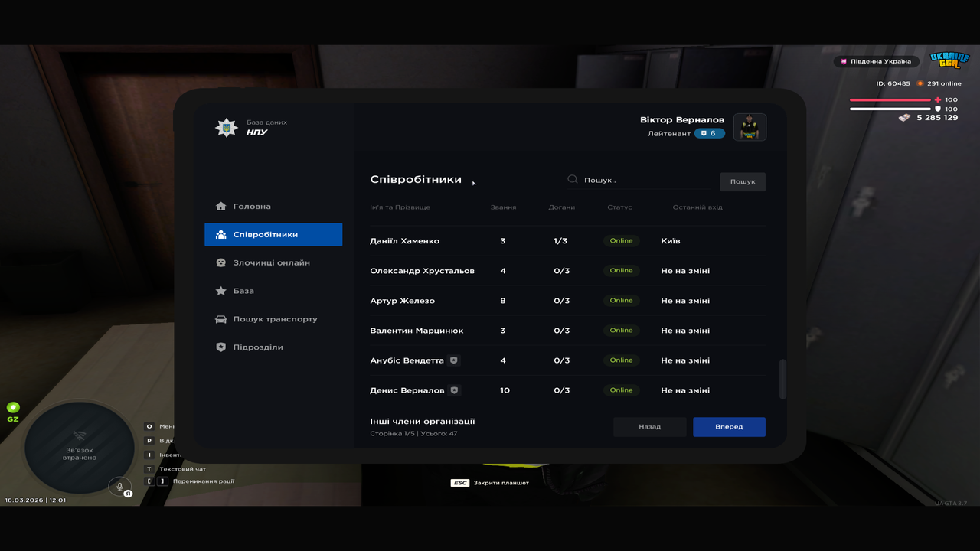
Task: Click Online status of Даниїл Хаменко
Action: click(x=622, y=241)
